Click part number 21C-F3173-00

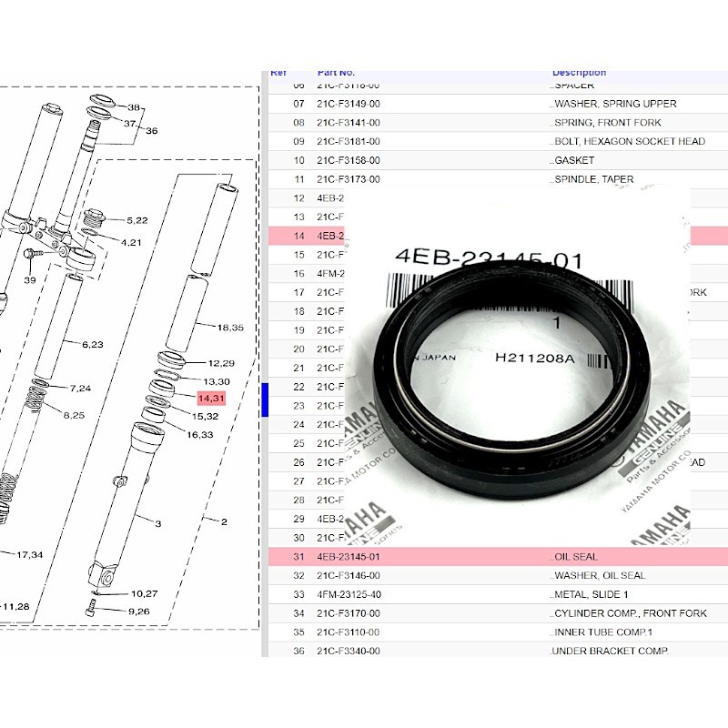coord(349,179)
